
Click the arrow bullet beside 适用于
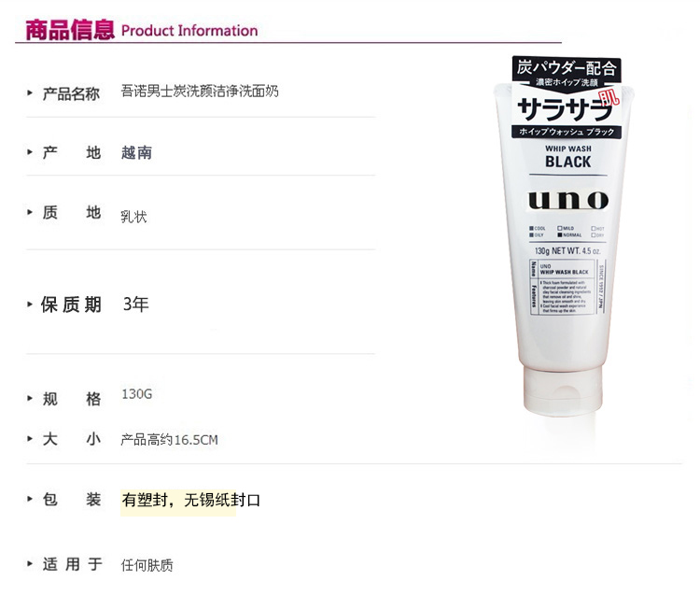point(30,564)
